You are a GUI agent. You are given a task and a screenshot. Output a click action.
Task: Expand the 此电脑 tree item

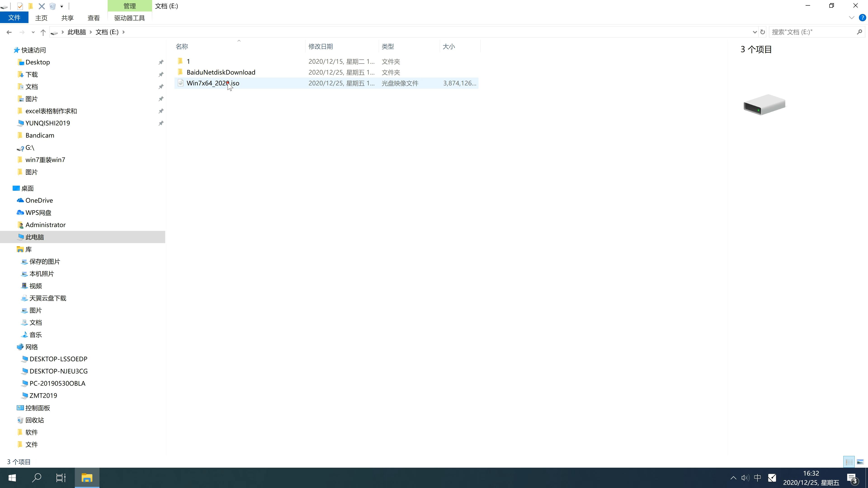coord(12,237)
